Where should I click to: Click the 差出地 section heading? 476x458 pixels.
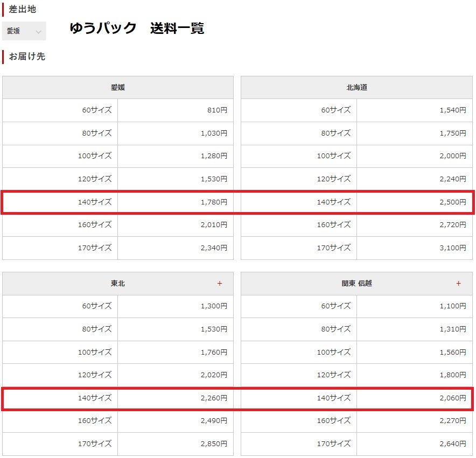pyautogui.click(x=23, y=9)
